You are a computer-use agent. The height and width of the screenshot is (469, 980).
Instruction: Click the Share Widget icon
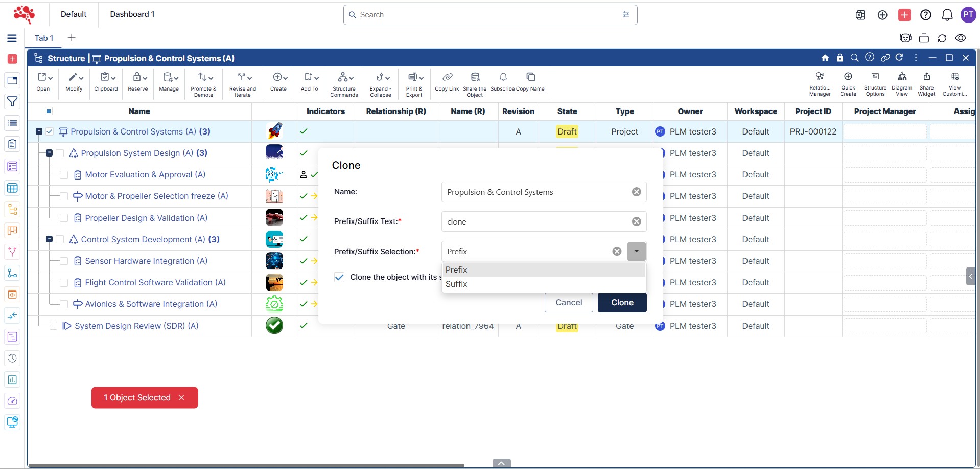click(x=926, y=77)
